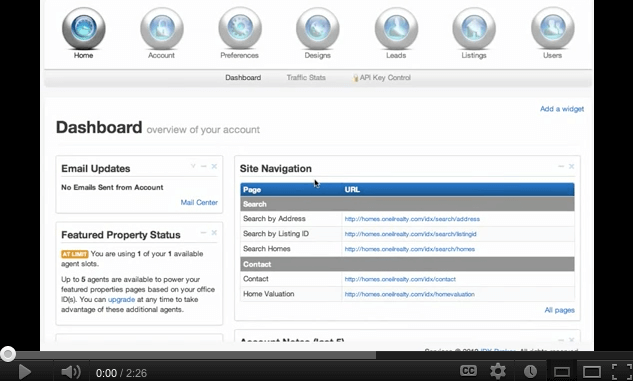Open the Home Valuation URL

pos(410,294)
